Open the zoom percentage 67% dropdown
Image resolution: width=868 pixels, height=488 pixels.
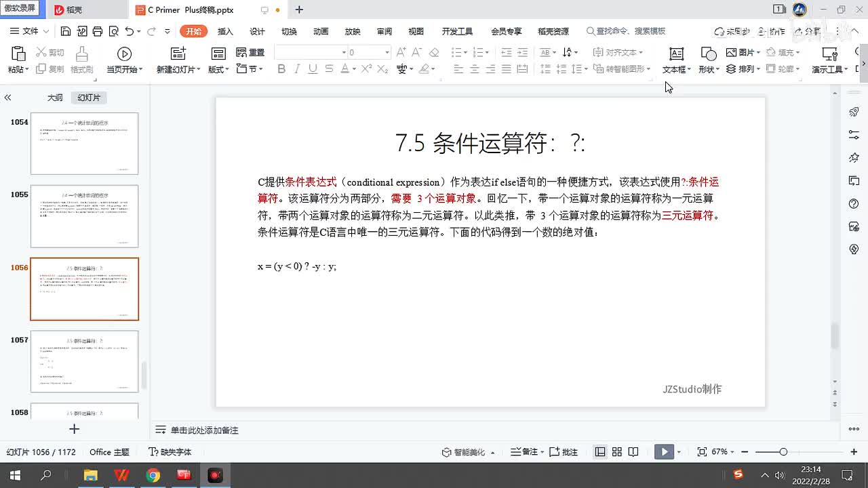coord(723,452)
